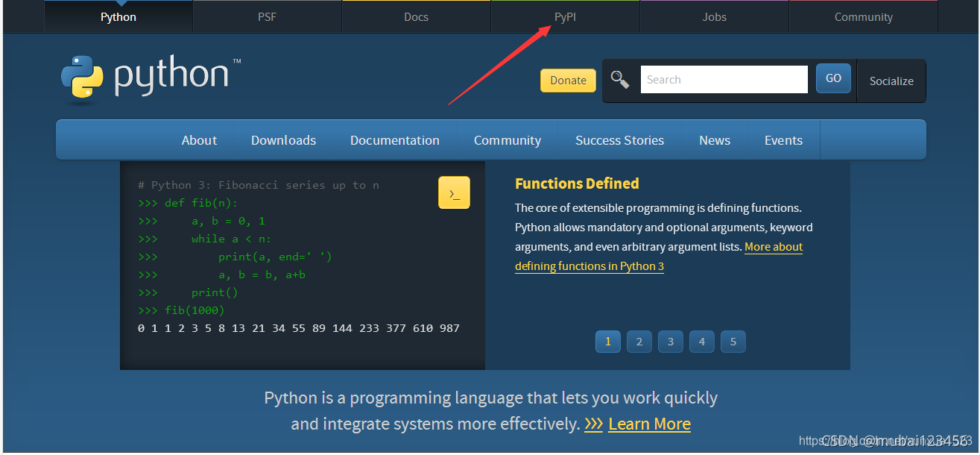This screenshot has height=455, width=980.
Task: Switch to the PyPI tab
Action: (565, 16)
